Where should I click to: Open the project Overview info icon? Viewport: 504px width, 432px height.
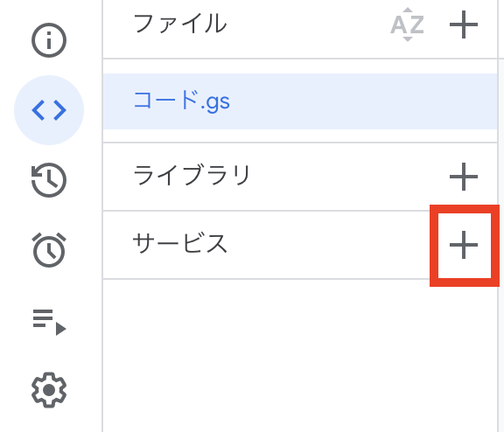pyautogui.click(x=49, y=40)
